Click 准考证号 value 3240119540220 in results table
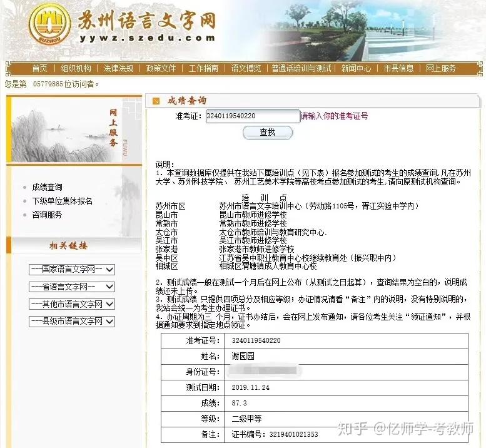486x448 pixels. click(x=256, y=340)
